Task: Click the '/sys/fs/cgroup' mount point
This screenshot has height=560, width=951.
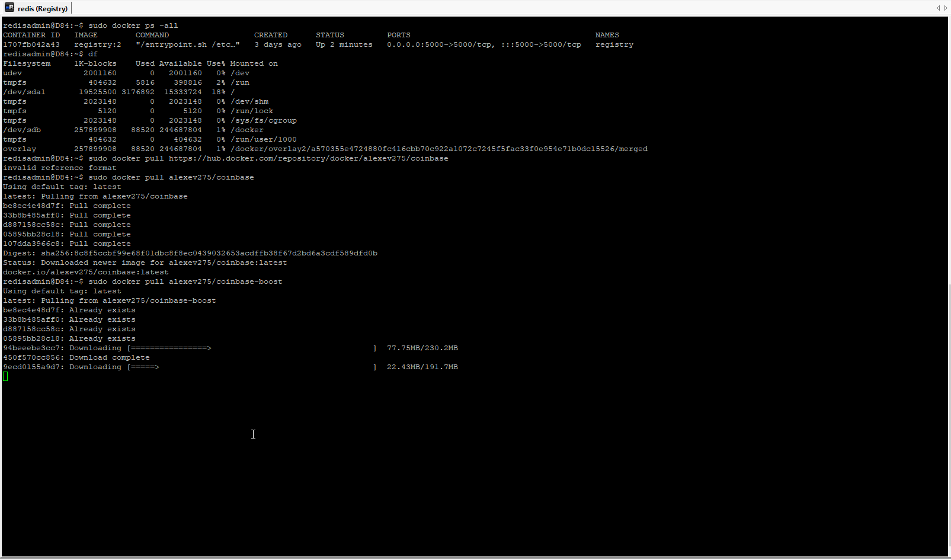Action: (264, 120)
